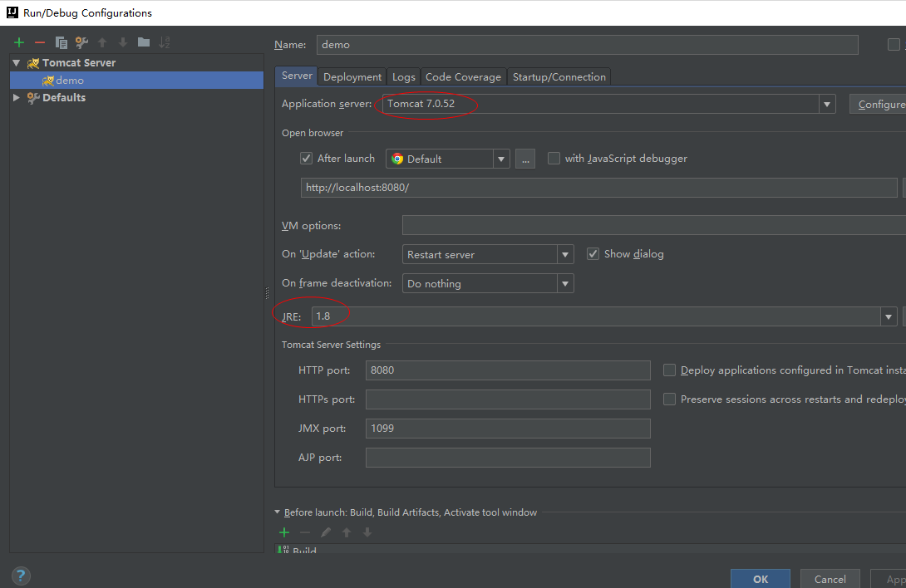Click the localhost URL input field
This screenshot has height=588, width=906.
point(598,188)
